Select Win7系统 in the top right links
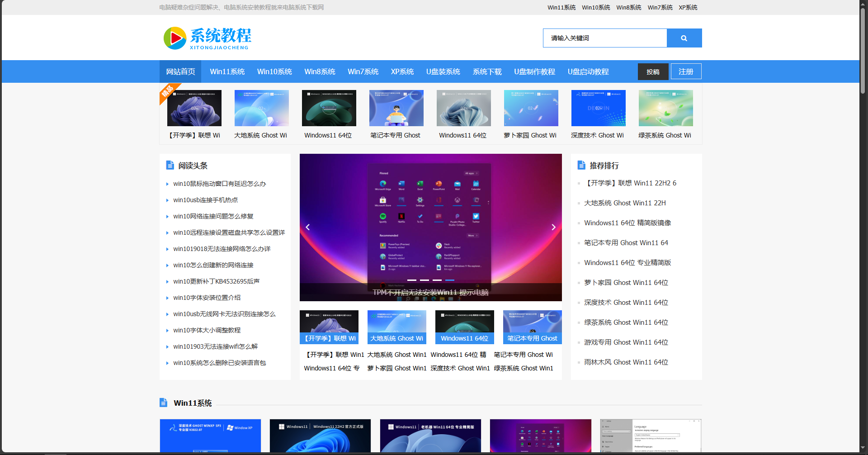Image resolution: width=868 pixels, height=455 pixels. pos(660,7)
